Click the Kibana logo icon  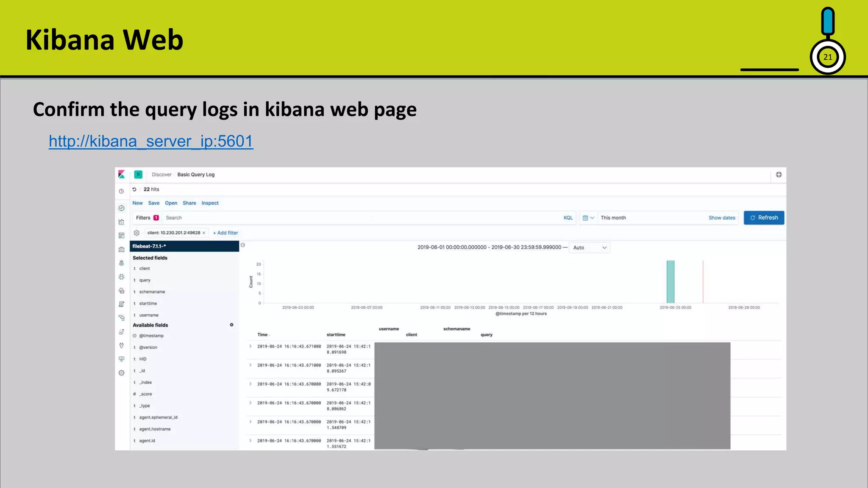(122, 175)
